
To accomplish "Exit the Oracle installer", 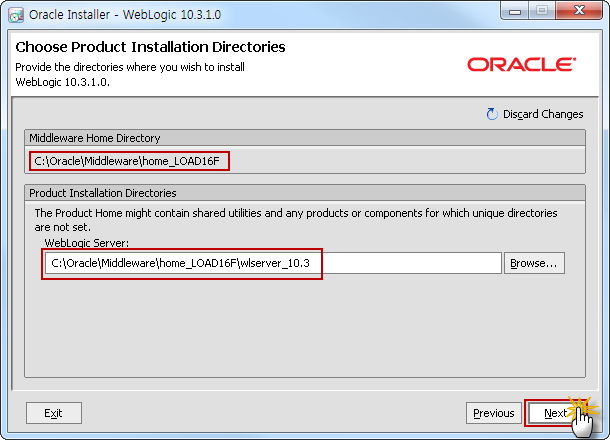I will click(54, 413).
